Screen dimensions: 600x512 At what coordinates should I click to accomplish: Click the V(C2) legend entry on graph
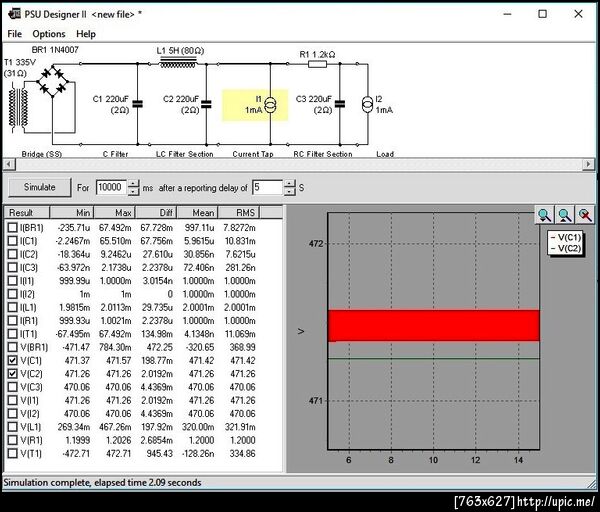(566, 248)
